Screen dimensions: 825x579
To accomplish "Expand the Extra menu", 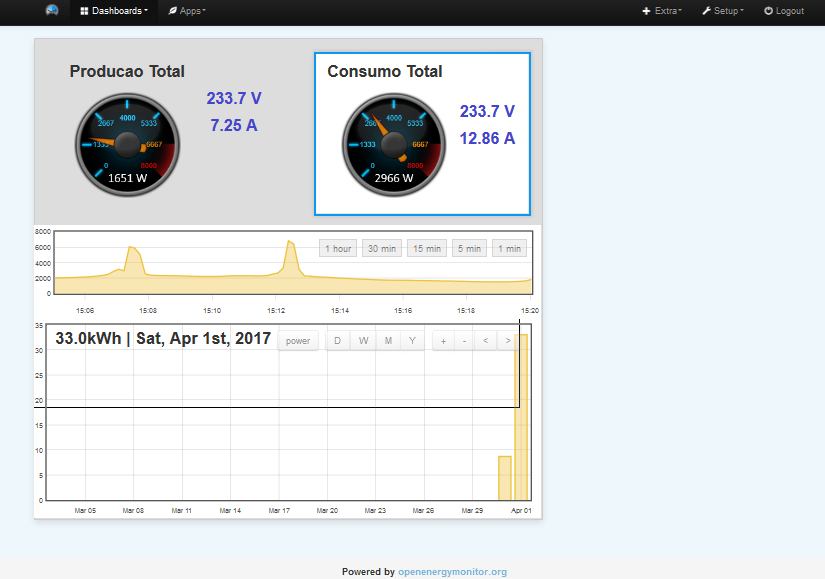I will click(662, 11).
